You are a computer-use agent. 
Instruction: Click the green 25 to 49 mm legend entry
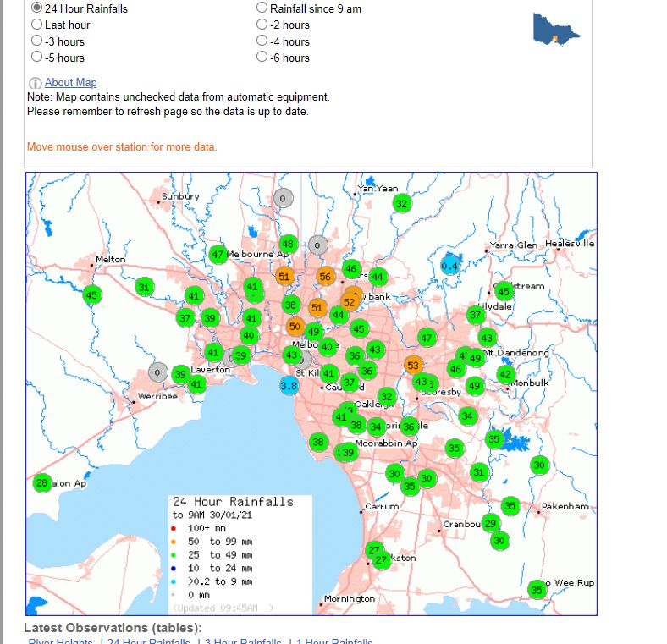(212, 555)
